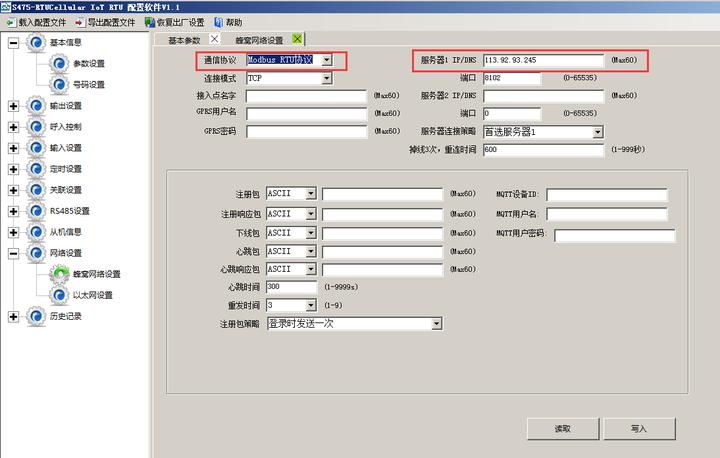720x458 pixels.
Task: Expand the 定时设置 tree node
Action: click(x=13, y=169)
